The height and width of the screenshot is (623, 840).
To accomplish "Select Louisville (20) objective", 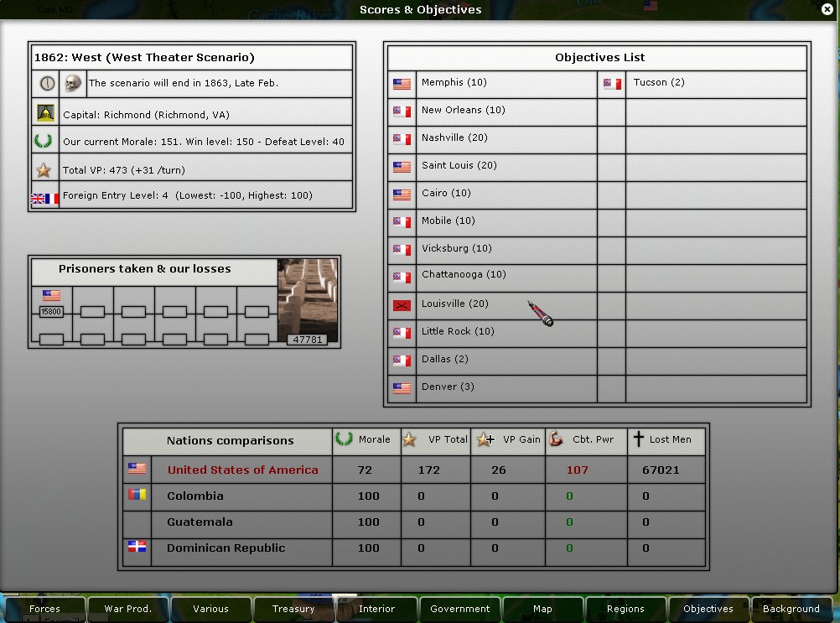I will (454, 304).
